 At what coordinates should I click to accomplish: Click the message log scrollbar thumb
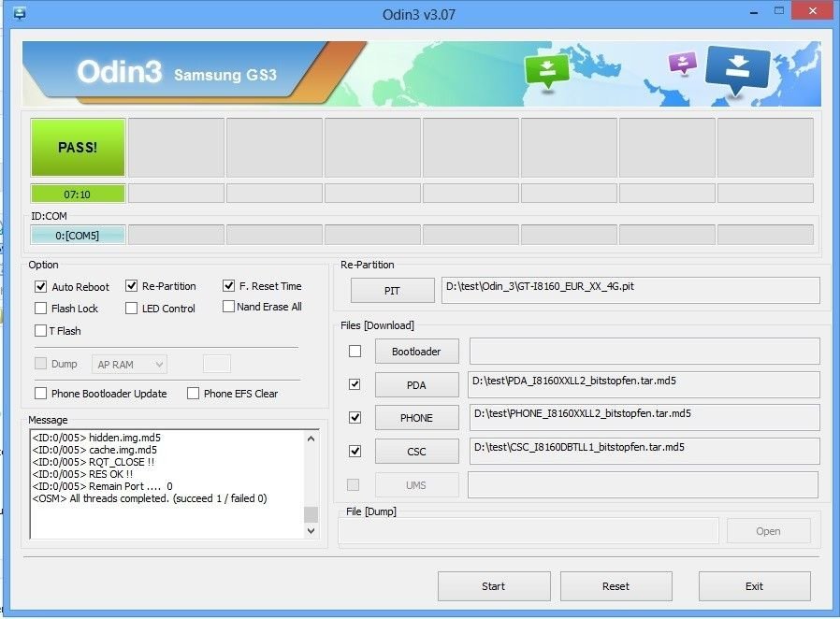[x=311, y=514]
